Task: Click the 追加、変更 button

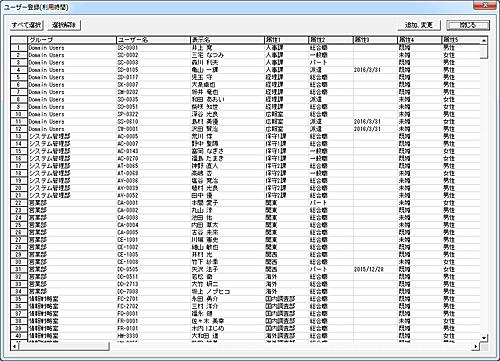Action: coord(419,25)
